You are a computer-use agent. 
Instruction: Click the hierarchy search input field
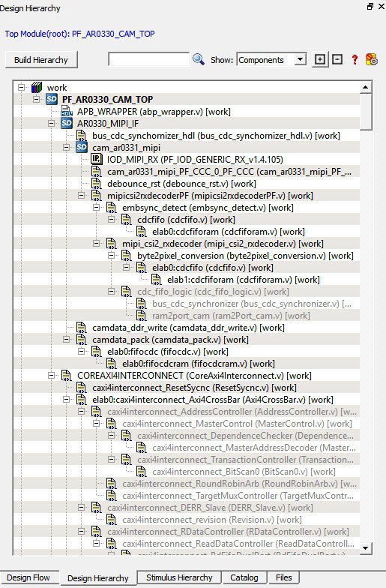(x=148, y=59)
